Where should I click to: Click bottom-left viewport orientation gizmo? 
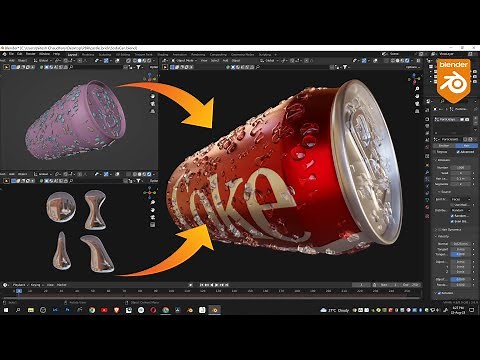click(x=150, y=192)
